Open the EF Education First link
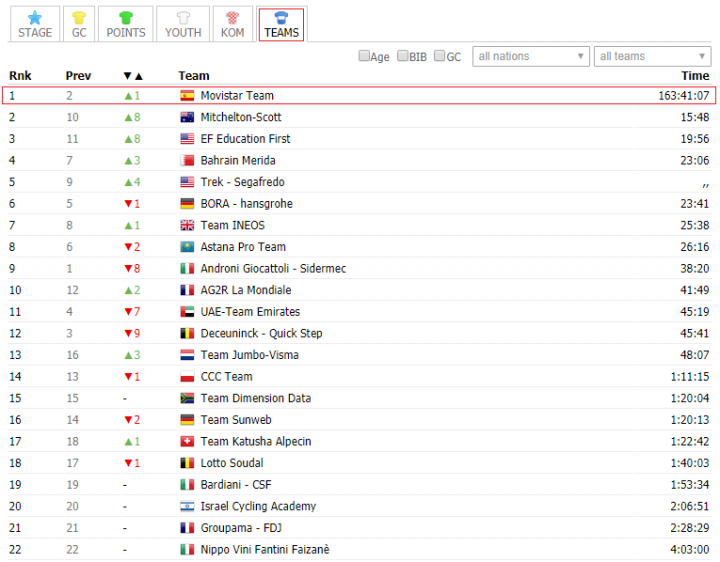This screenshot has width=720, height=562. pos(245,139)
